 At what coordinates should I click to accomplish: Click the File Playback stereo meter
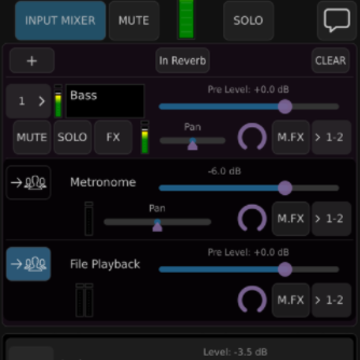point(84,300)
